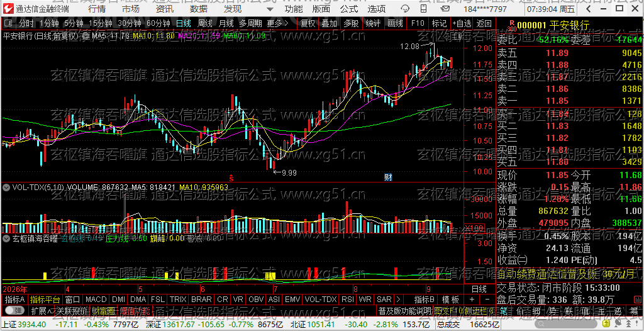Click the 标记 mark button
This screenshot has height=331, width=644.
[x=439, y=23]
